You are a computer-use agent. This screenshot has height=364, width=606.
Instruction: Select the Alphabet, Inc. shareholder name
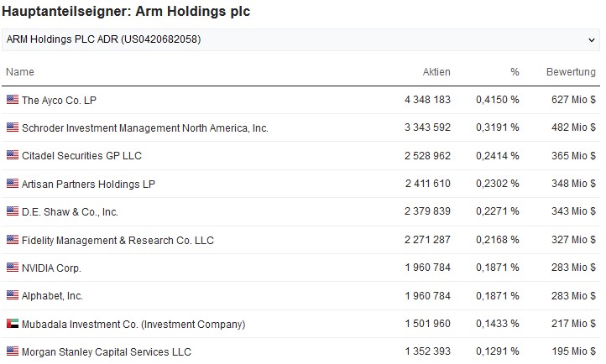click(x=52, y=295)
